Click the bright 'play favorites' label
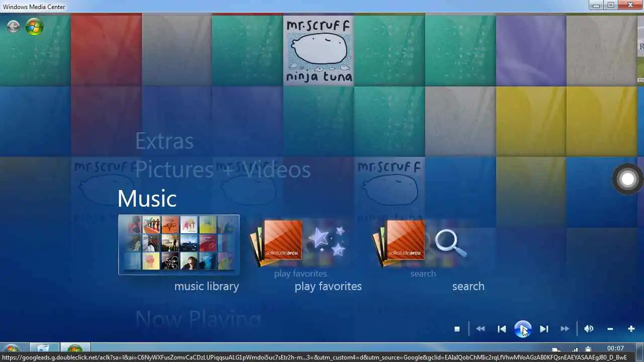The height and width of the screenshot is (362, 644). [x=328, y=286]
